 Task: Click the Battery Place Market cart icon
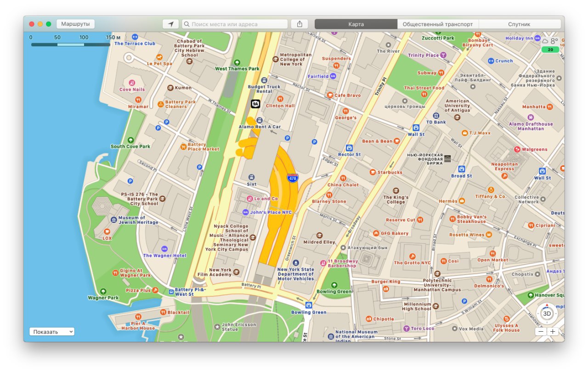pyautogui.click(x=184, y=146)
